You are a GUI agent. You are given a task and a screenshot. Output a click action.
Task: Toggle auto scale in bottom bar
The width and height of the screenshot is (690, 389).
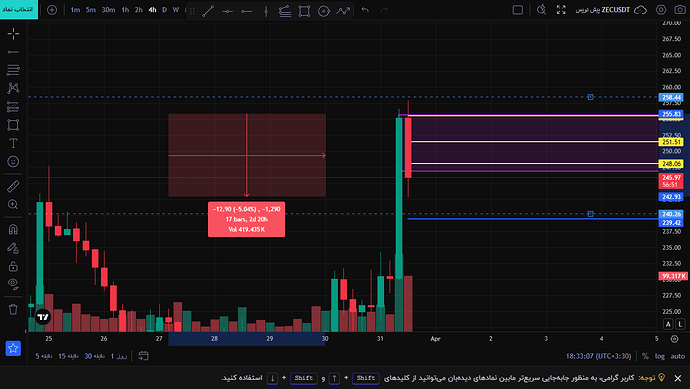click(678, 356)
